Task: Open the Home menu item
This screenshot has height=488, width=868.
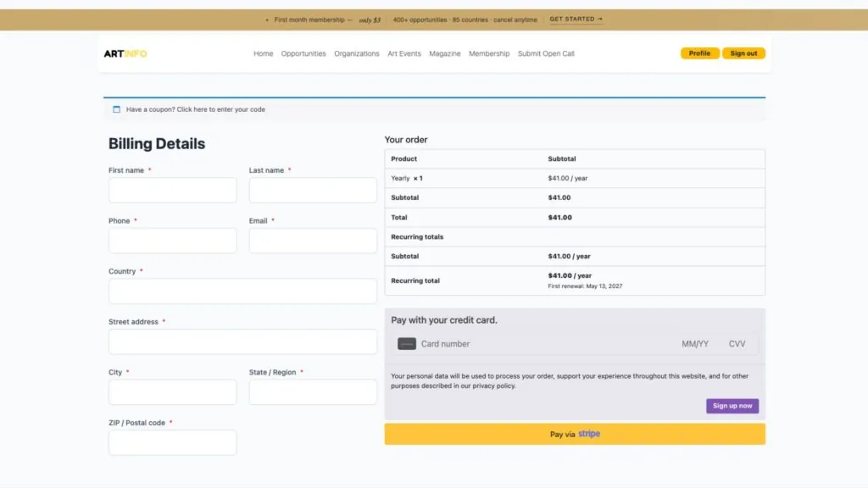Action: point(263,53)
